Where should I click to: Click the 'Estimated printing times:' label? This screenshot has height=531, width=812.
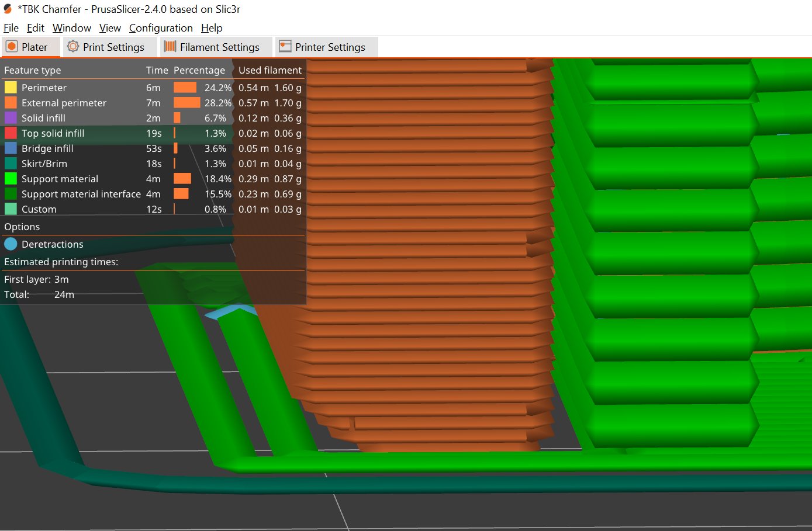[x=61, y=262]
